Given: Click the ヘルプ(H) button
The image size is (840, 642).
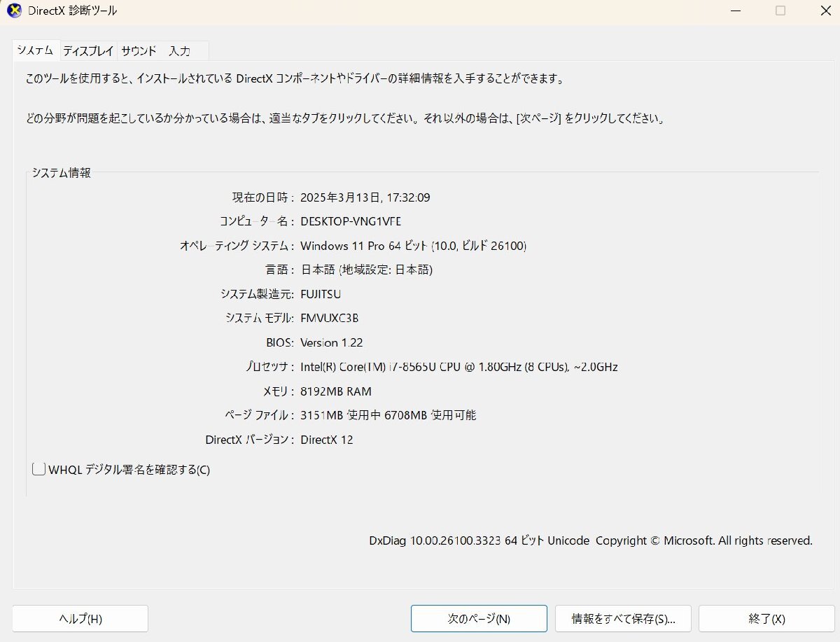Looking at the screenshot, I should coord(79,618).
